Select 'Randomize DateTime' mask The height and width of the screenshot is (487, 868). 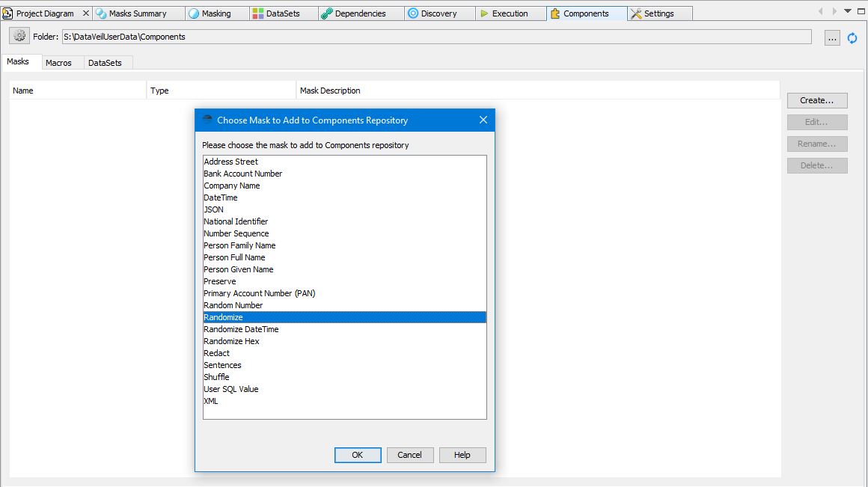click(345, 329)
